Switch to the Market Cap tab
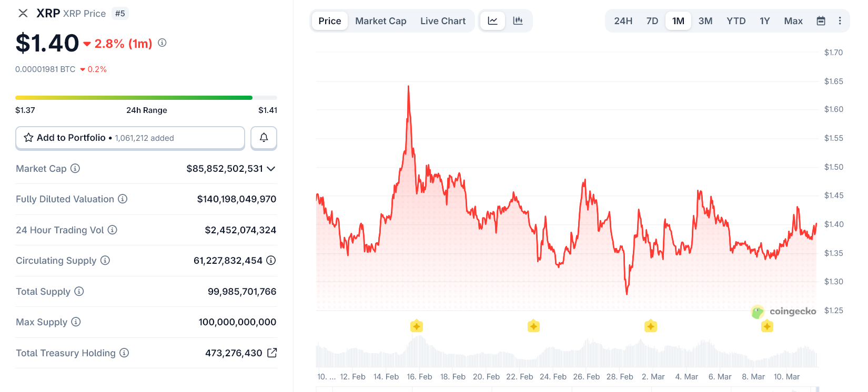 click(380, 21)
